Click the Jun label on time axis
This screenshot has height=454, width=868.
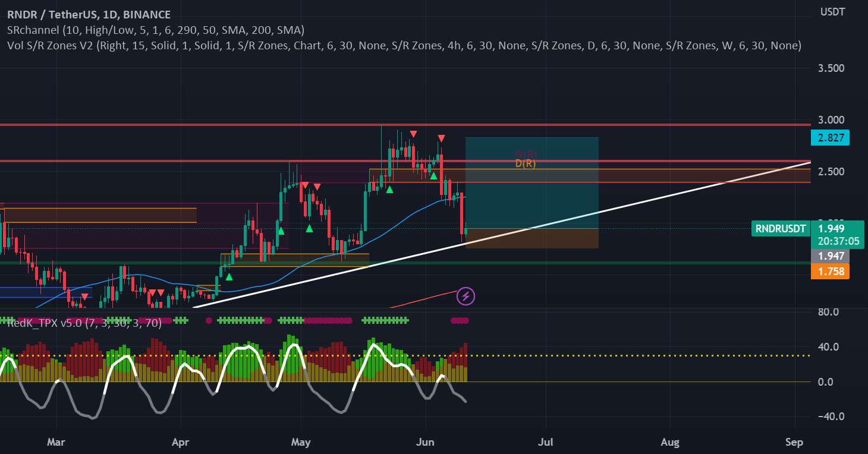(x=426, y=442)
